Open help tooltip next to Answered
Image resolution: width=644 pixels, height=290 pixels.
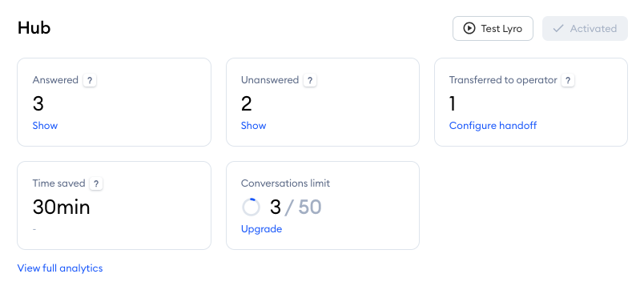pos(90,80)
